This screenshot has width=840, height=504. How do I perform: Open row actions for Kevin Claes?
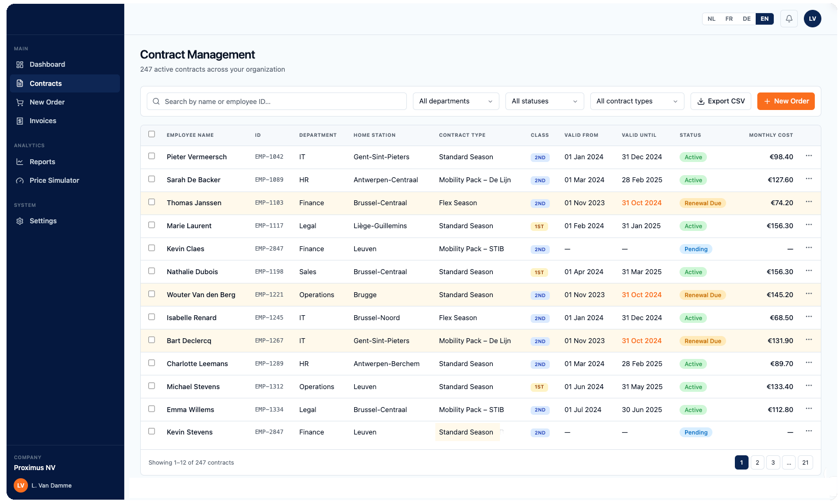coord(808,248)
